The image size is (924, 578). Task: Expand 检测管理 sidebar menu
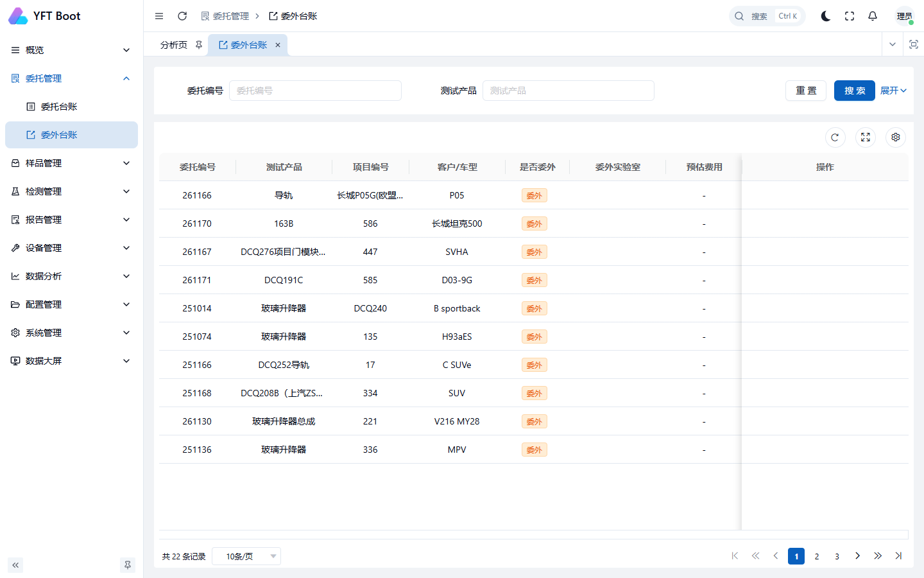(71, 191)
